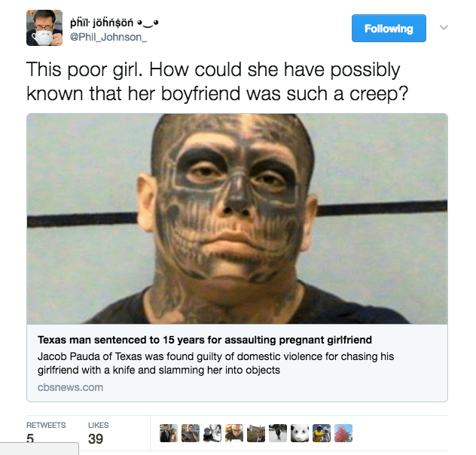Visit the cbsnews.com source link
476x455 pixels.
pyautogui.click(x=71, y=387)
